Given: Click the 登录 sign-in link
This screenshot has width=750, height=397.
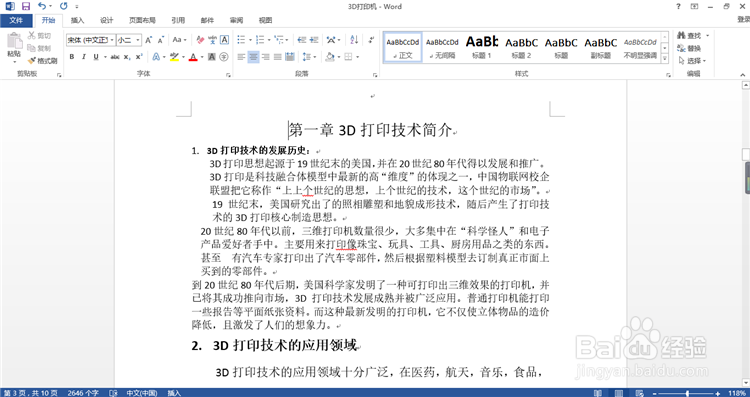Looking at the screenshot, I should pos(743,20).
